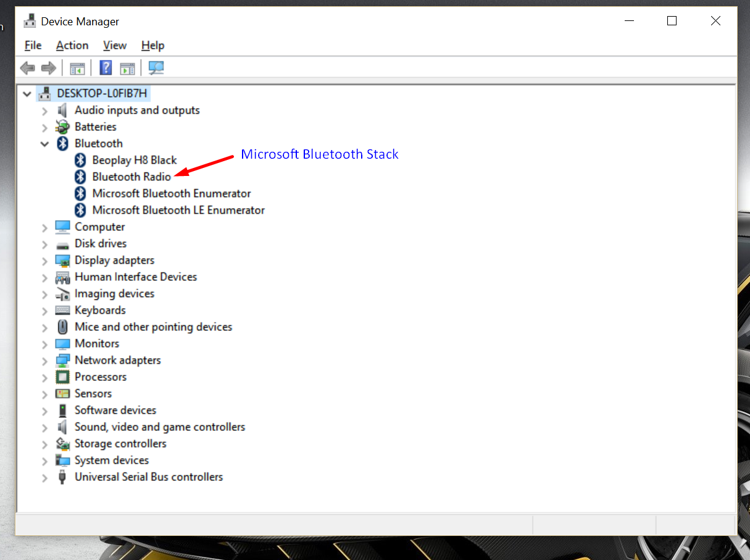Expand the Monitors category
This screenshot has width=750, height=560.
coord(44,344)
